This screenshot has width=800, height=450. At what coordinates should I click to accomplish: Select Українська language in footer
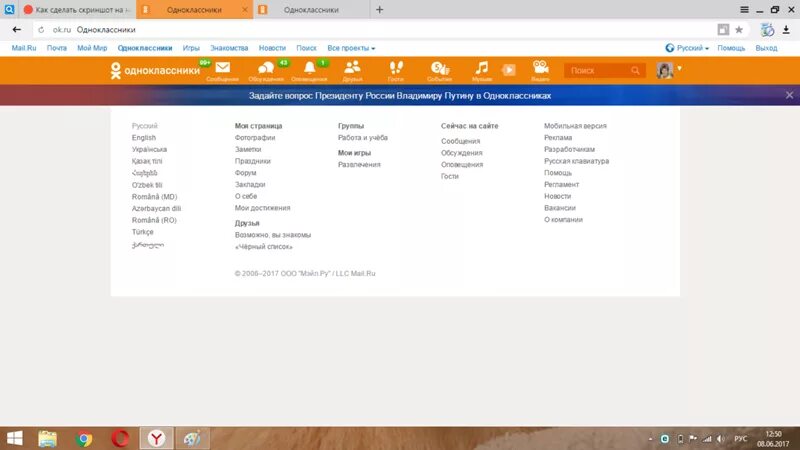point(149,149)
